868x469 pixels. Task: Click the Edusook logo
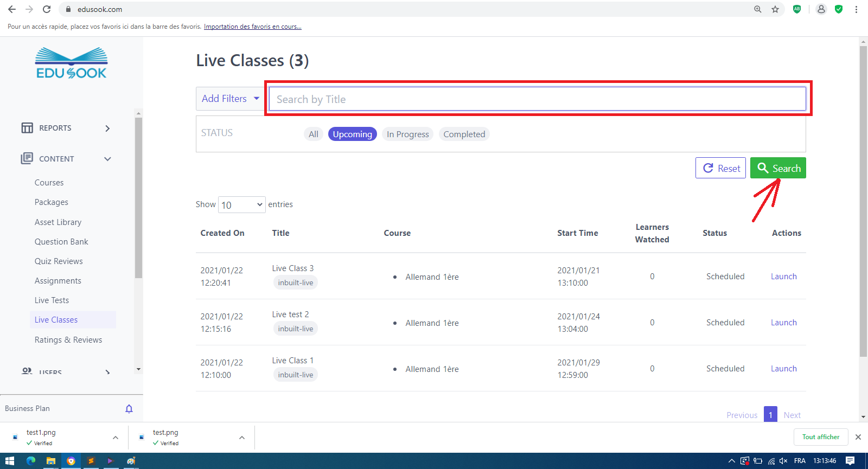72,63
